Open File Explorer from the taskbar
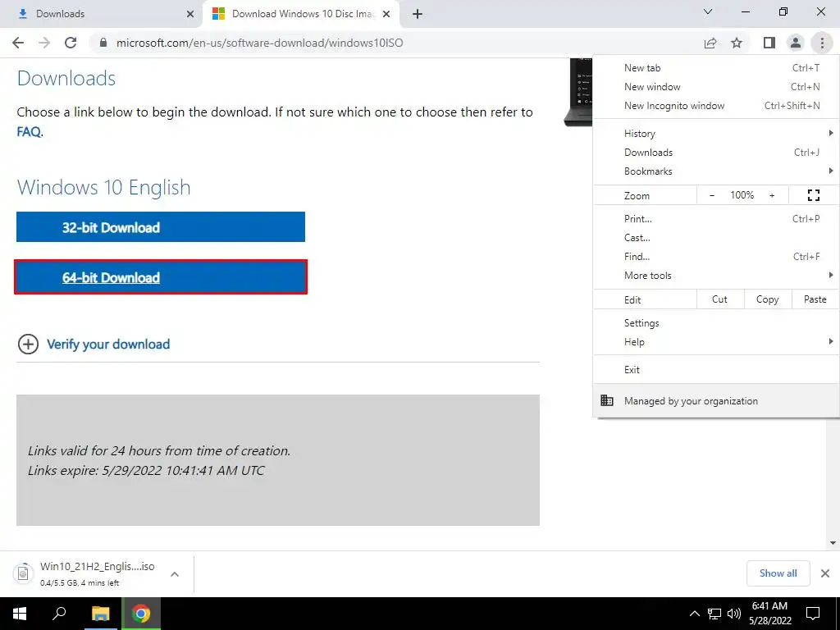This screenshot has height=630, width=840. (x=100, y=614)
